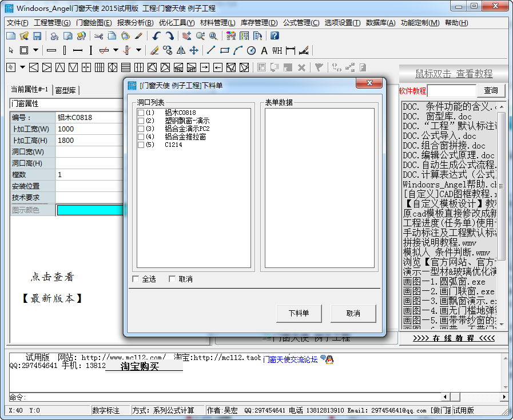The width and height of the screenshot is (513, 420).
Task: Select the dimension measuring tool
Action: (x=291, y=50)
